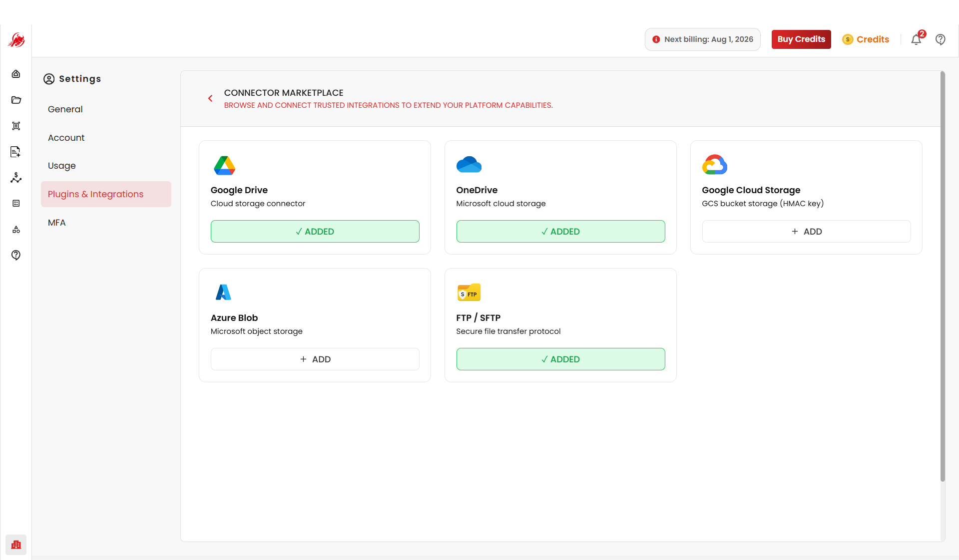
Task: Click 'Secure file transfer protocol' description
Action: pos(508,331)
